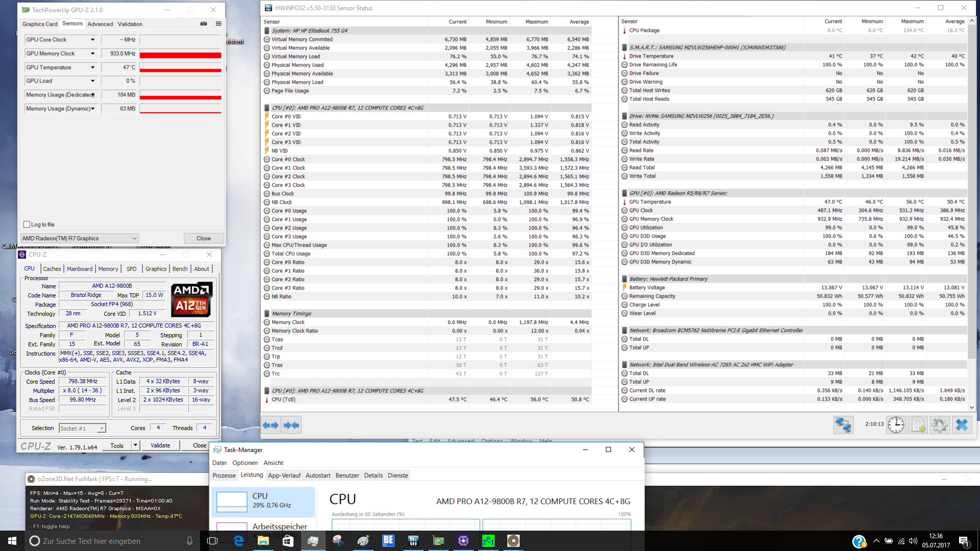Click HWiNFO collapse arrows icon
Image resolution: width=980 pixels, height=551 pixels.
tap(291, 425)
